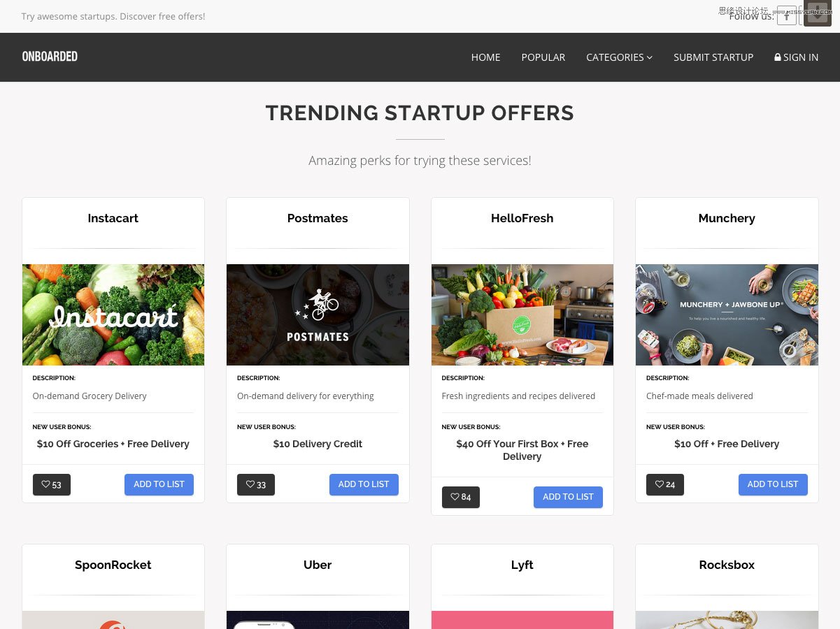840x629 pixels.
Task: Like Instacart using the heart 53 button
Action: pyautogui.click(x=52, y=484)
